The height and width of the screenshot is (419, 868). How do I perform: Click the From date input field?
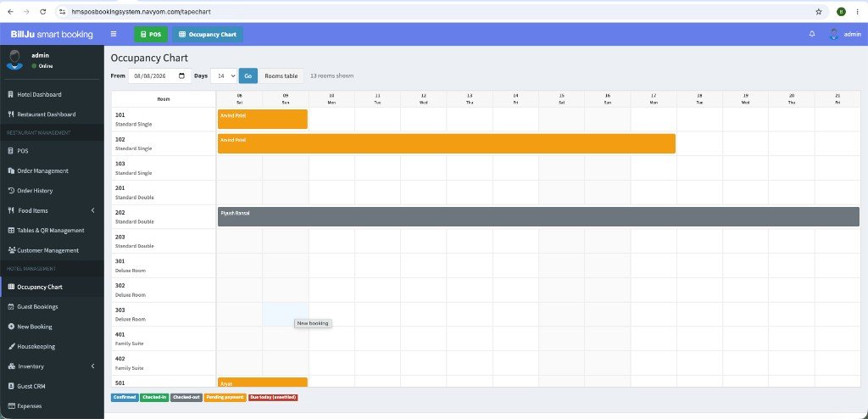tap(159, 76)
